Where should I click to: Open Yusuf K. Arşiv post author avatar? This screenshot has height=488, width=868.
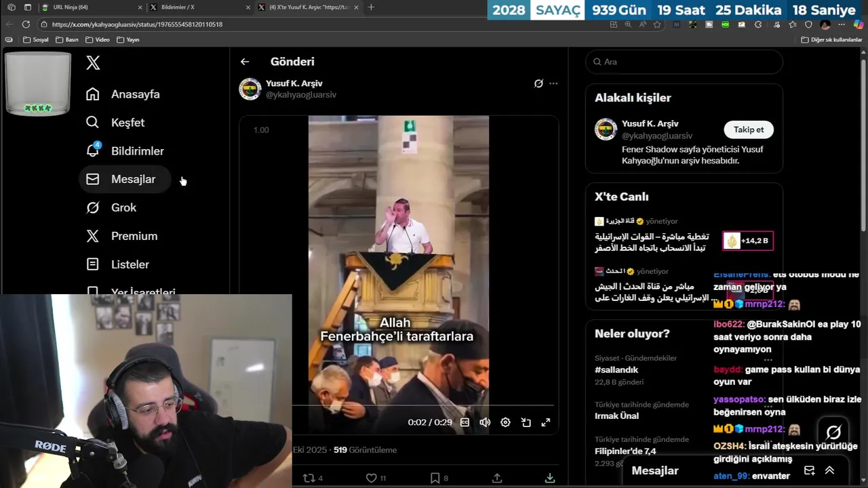coord(250,89)
